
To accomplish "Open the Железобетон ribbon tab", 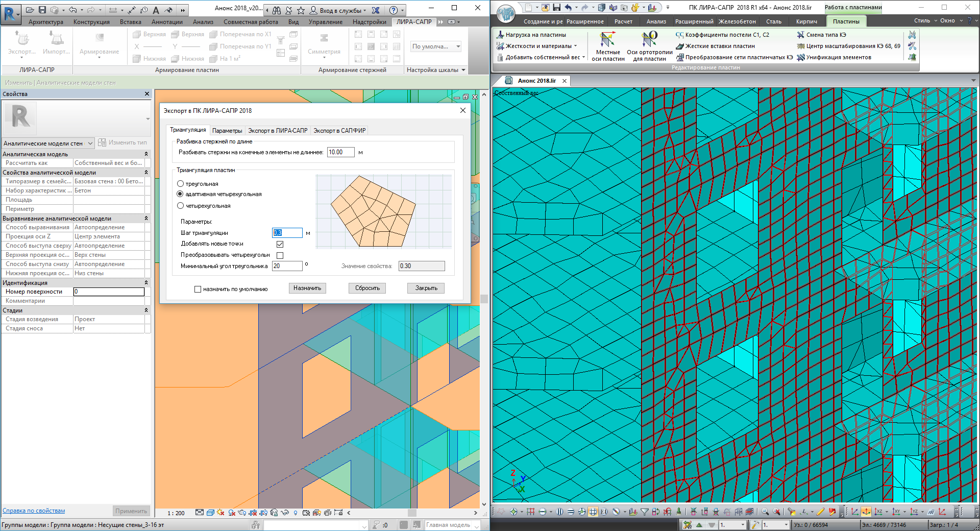I will point(737,21).
